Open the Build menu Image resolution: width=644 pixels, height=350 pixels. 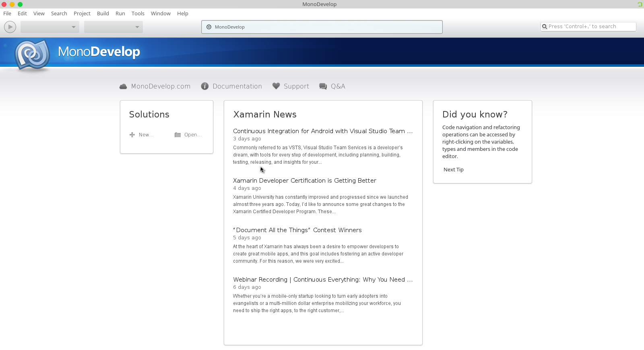tap(103, 13)
